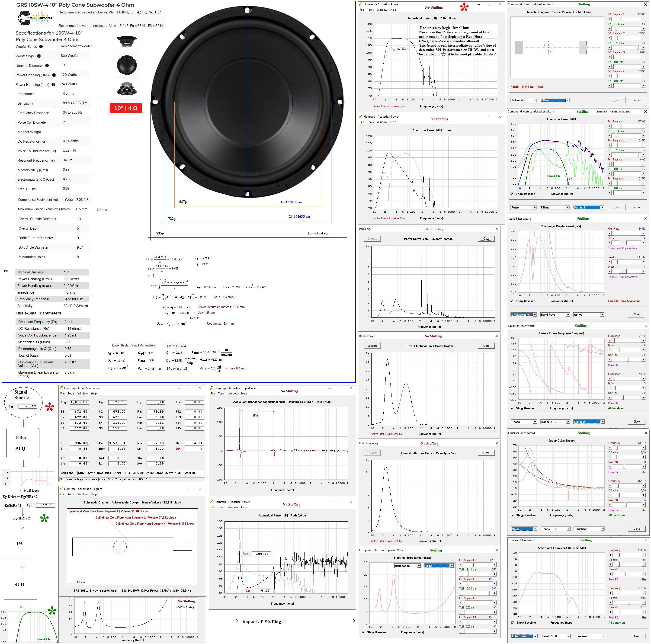The height and width of the screenshot is (644, 651).
Task: Click the Acc field showing 100,00
Action: click(x=261, y=554)
